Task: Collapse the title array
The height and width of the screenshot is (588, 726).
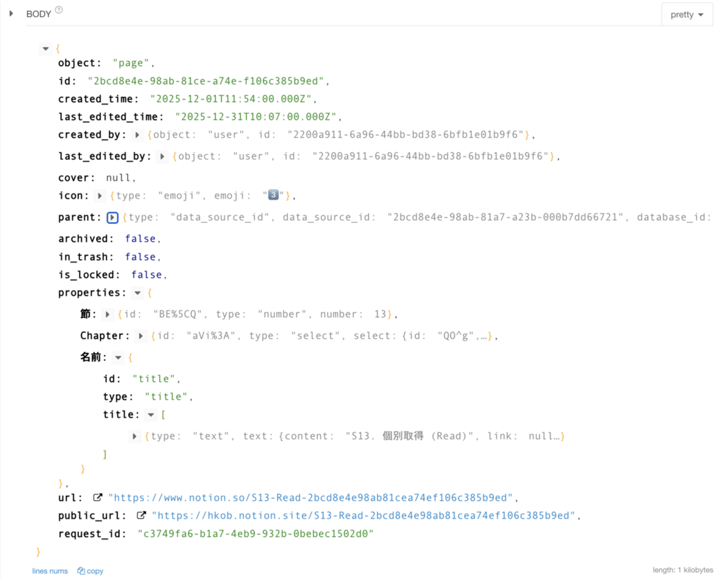Action: [151, 414]
